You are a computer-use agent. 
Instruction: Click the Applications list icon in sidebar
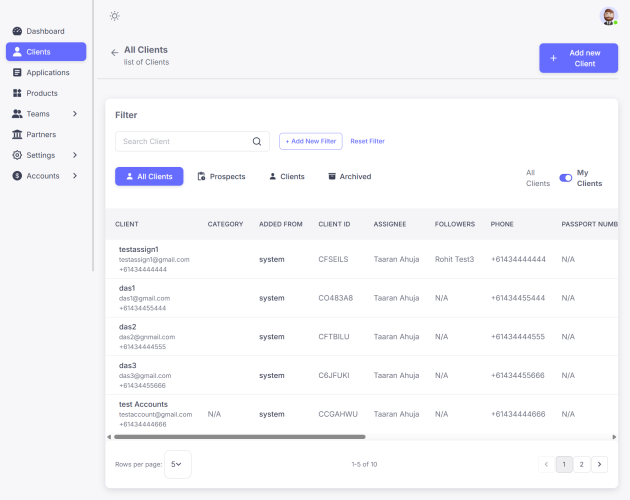[17, 72]
